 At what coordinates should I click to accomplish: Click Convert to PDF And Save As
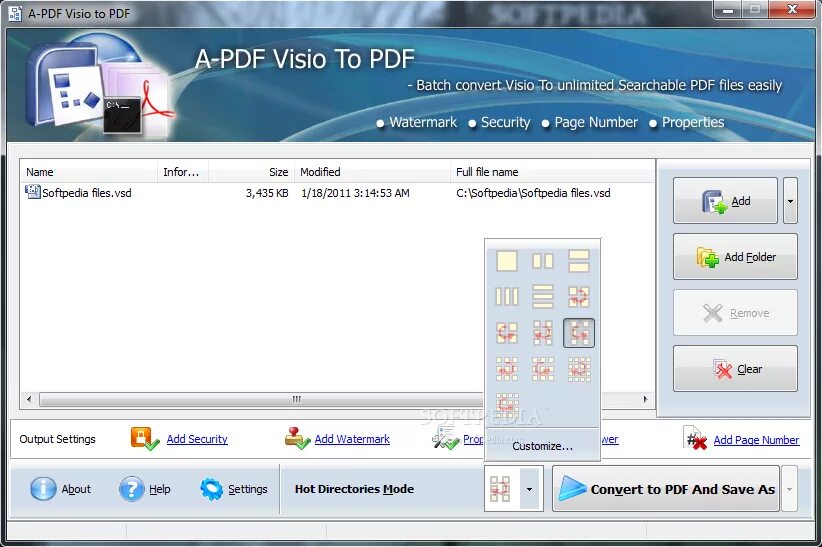tap(666, 489)
